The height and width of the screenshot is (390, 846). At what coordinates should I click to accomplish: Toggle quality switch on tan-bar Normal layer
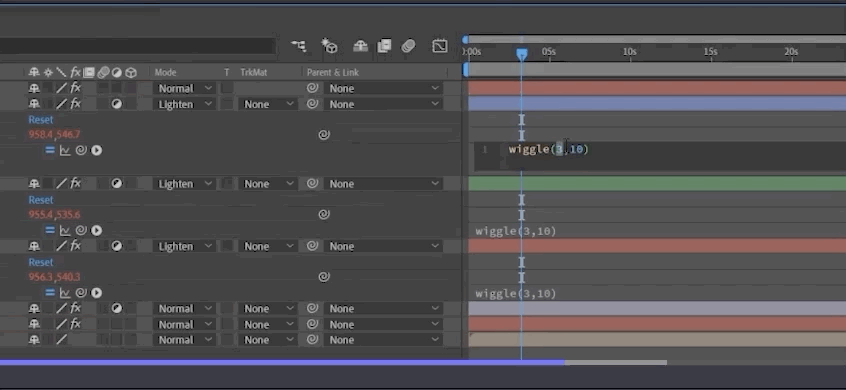pos(62,340)
